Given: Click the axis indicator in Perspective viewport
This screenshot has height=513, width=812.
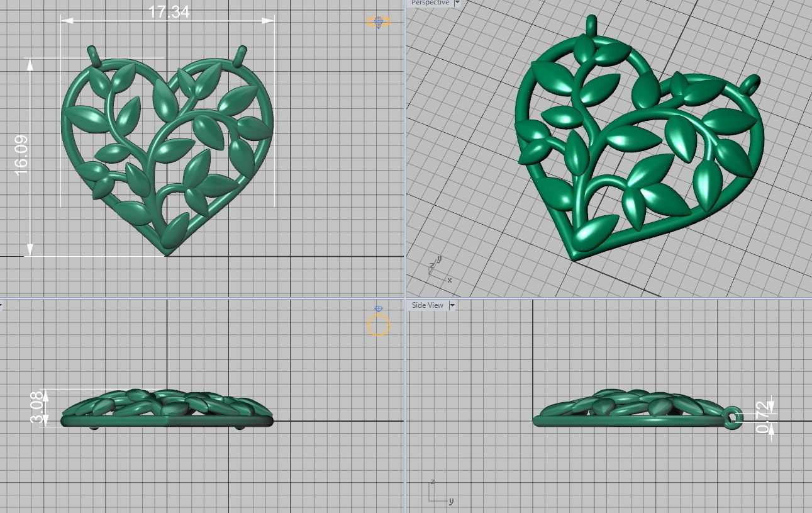Looking at the screenshot, I should coord(439,269).
